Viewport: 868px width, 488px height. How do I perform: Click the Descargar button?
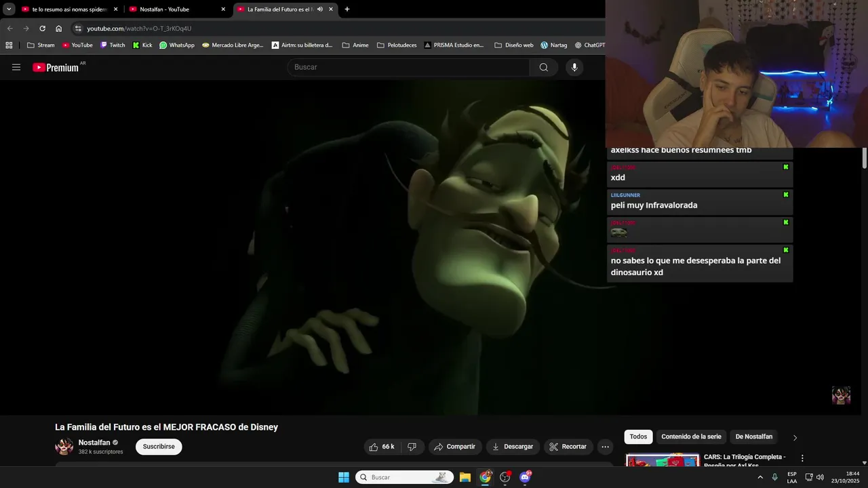tap(513, 447)
